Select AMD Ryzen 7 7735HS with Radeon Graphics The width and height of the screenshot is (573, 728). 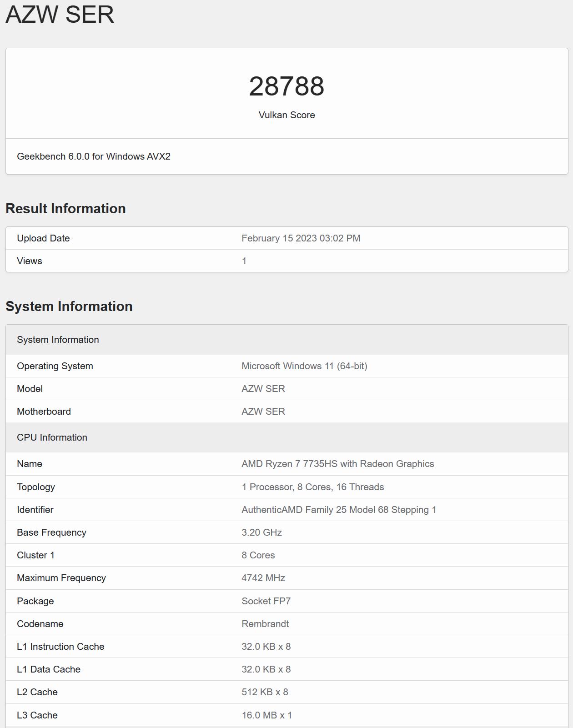tap(338, 464)
